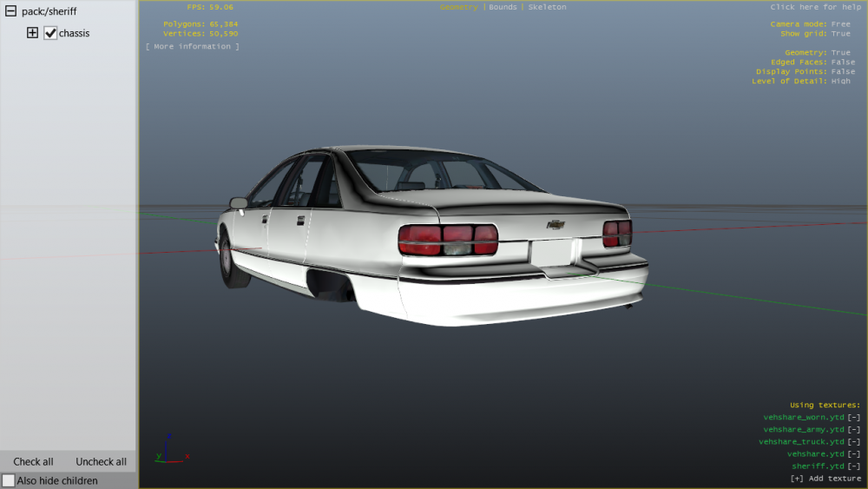
Task: Switch to the Skeleton view tab
Action: point(547,7)
